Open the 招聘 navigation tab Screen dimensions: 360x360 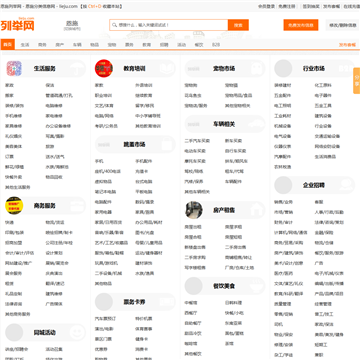pyautogui.click(x=164, y=45)
